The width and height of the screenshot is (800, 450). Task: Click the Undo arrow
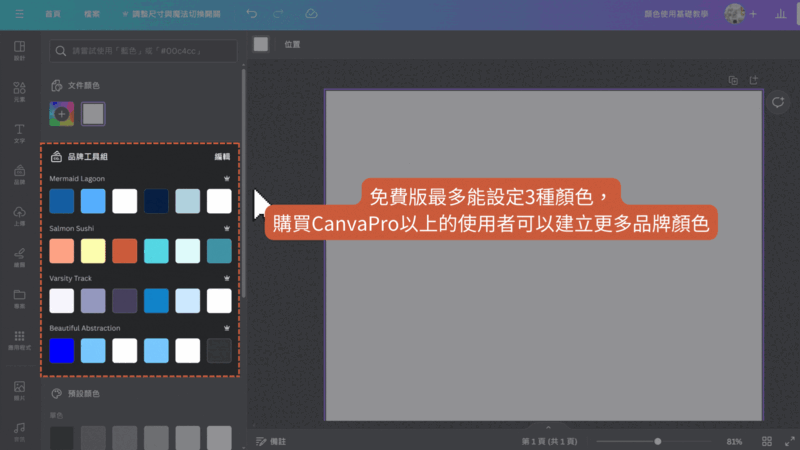(251, 15)
